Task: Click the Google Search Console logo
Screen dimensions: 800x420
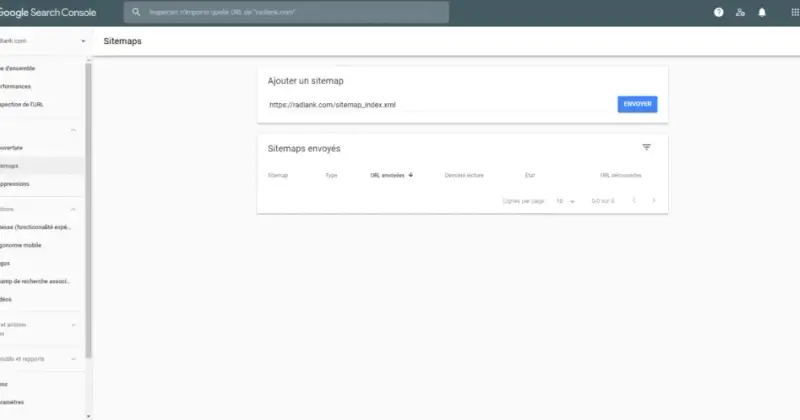Action: (x=47, y=12)
